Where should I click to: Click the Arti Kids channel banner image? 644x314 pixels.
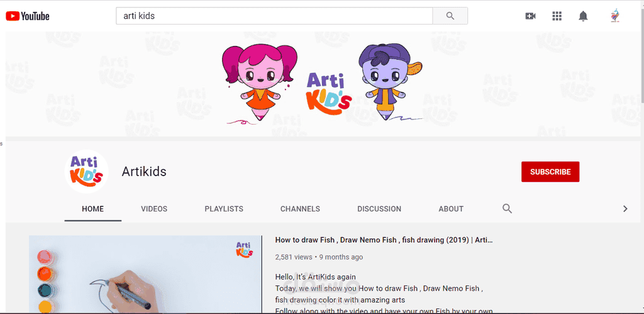(324, 84)
